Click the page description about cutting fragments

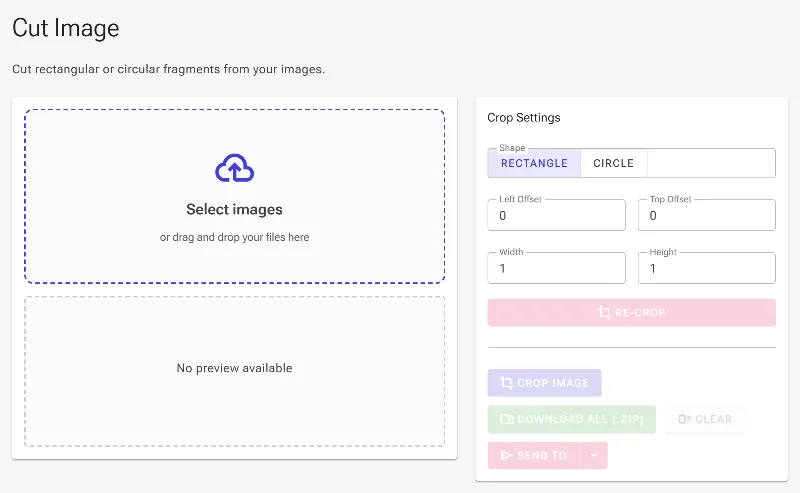coord(168,69)
